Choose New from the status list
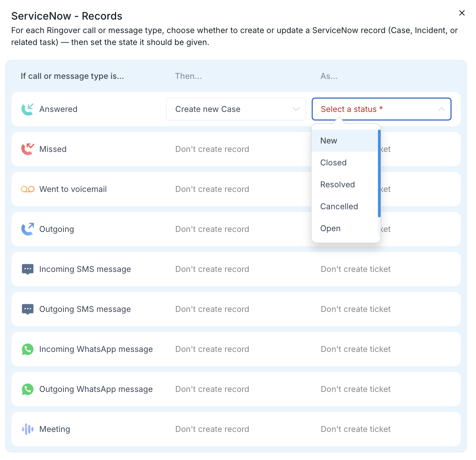Screen dimensions: 476x460 [345, 141]
